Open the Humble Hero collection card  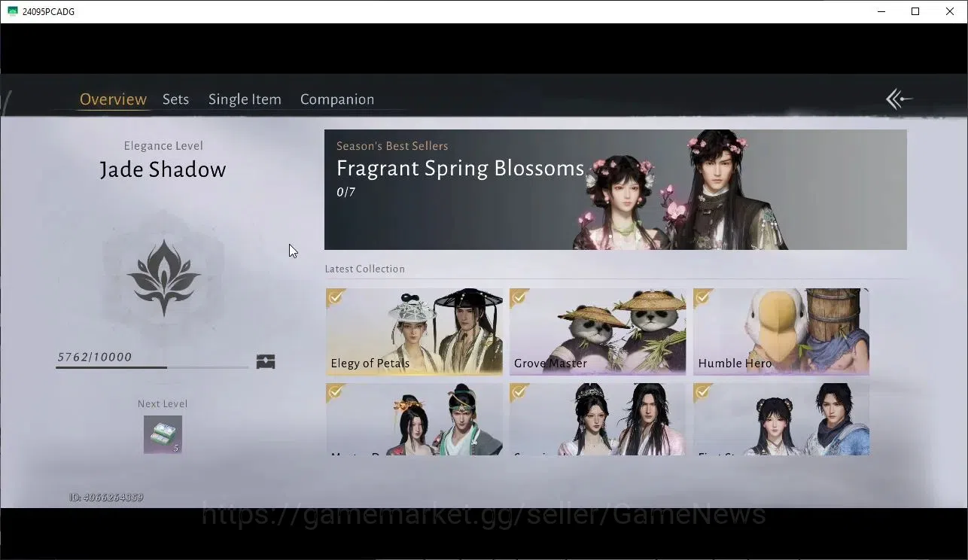point(781,331)
